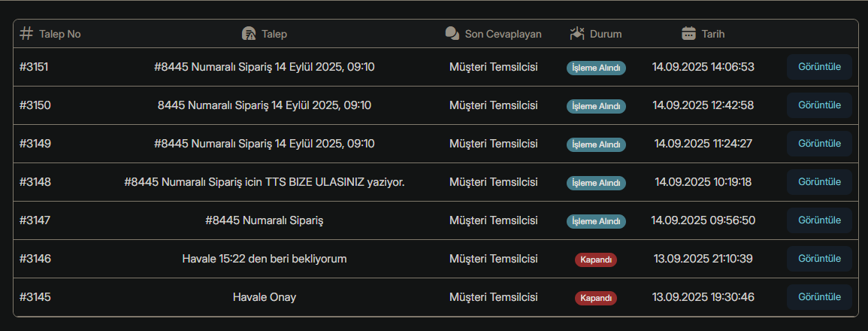Click Kapandı status badge on ticket #3146
The width and height of the screenshot is (868, 331).
[596, 260]
